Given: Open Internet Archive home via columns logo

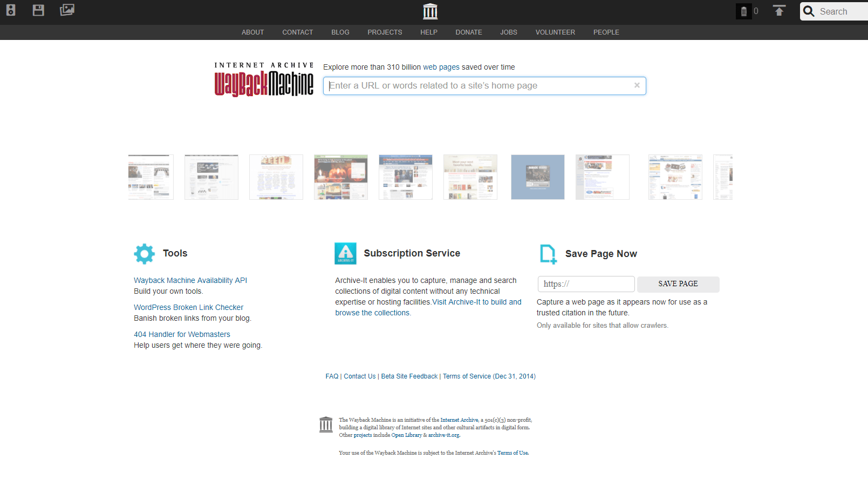Looking at the screenshot, I should pyautogui.click(x=430, y=11).
